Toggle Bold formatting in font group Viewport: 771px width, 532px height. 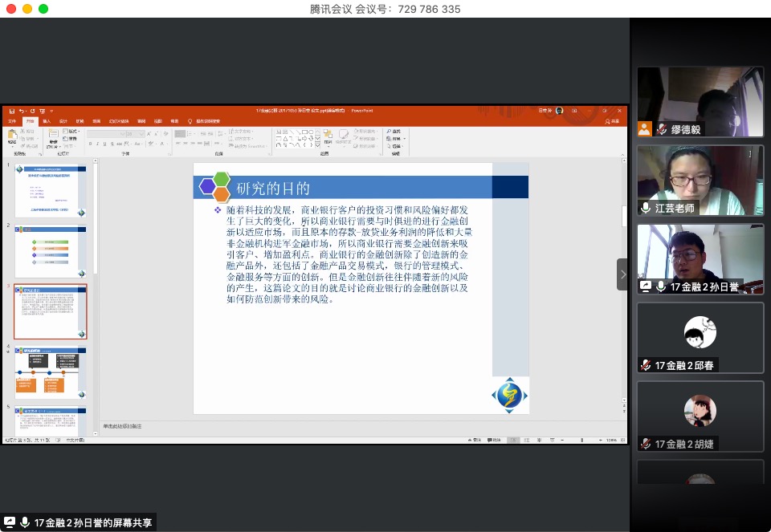[91, 144]
